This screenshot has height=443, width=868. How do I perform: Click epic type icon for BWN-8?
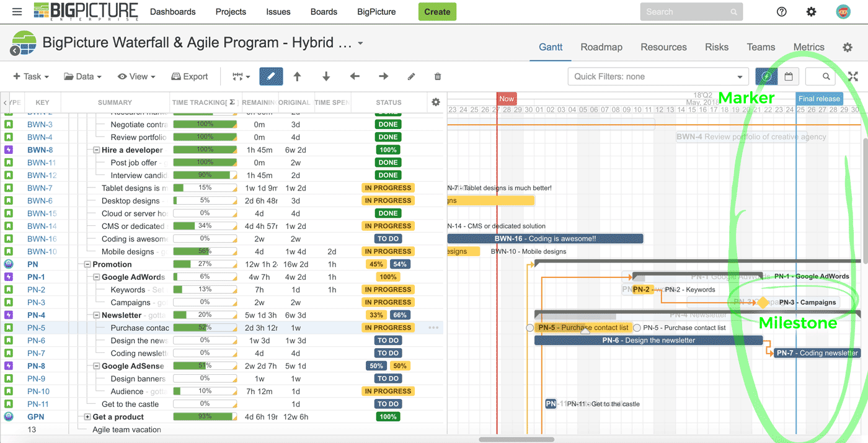9,150
